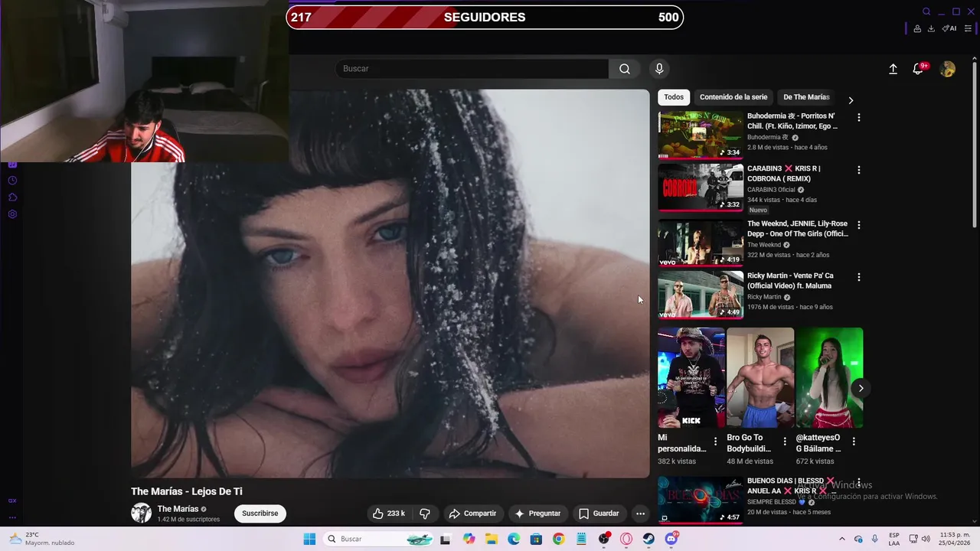Click inside the YouTube Buscar search field
This screenshot has width=980, height=551.
472,69
